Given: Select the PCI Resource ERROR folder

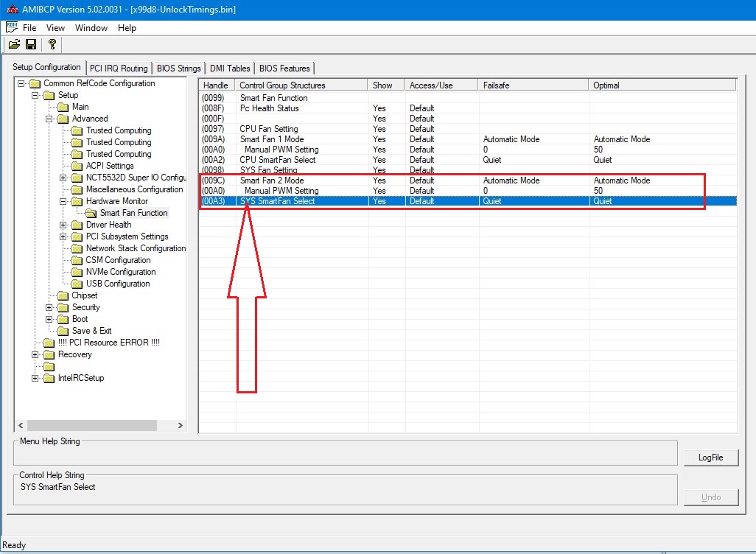Looking at the screenshot, I should (x=108, y=343).
